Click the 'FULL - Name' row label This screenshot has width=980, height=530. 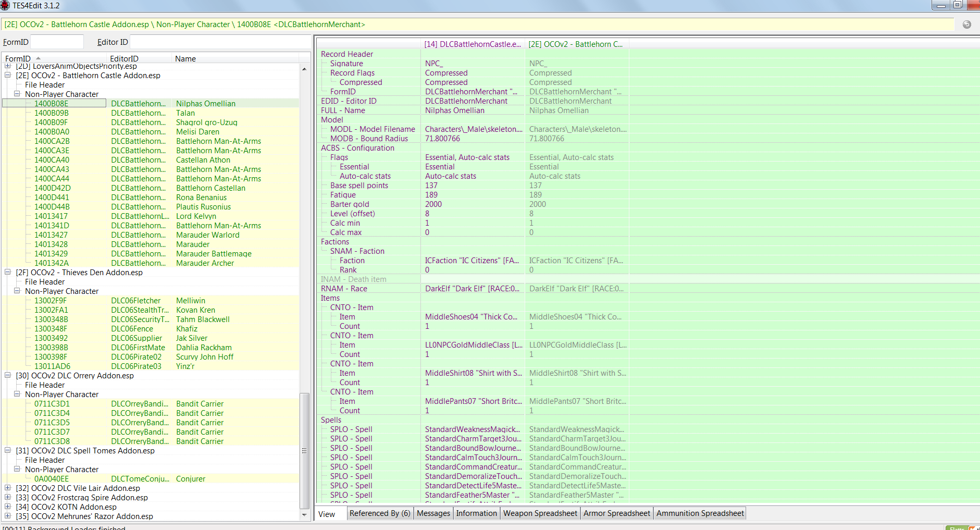[x=343, y=110]
